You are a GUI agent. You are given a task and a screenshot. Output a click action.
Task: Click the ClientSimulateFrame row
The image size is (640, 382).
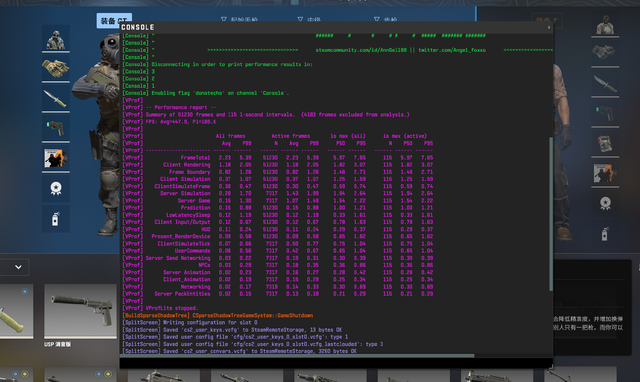[278, 186]
